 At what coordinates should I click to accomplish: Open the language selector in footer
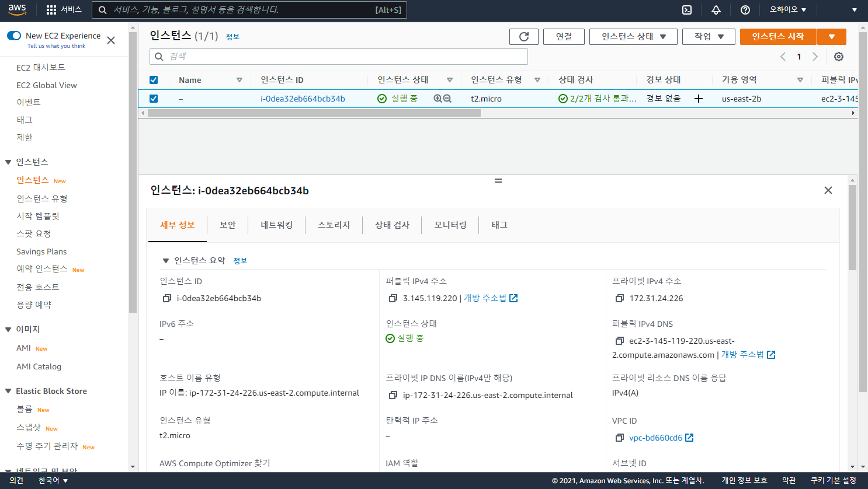pos(53,481)
